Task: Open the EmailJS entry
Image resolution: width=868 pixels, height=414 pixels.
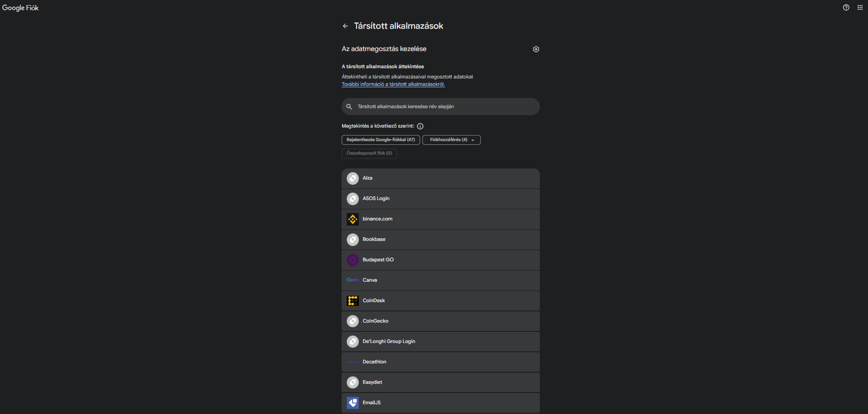Action: coord(440,403)
